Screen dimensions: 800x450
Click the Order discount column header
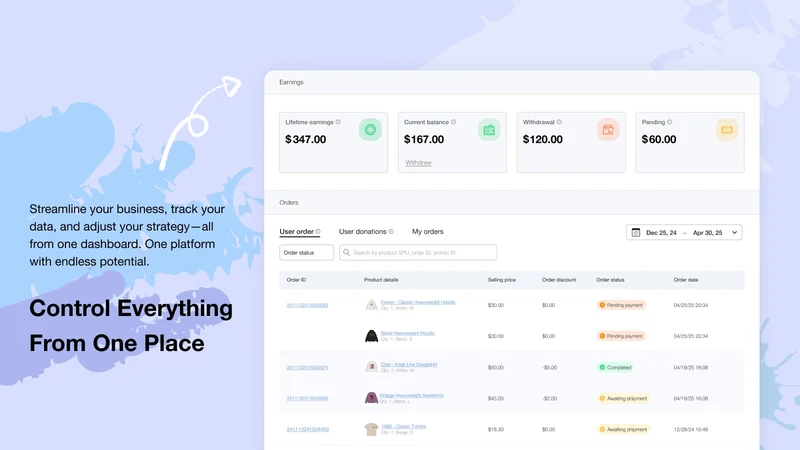pos(559,280)
